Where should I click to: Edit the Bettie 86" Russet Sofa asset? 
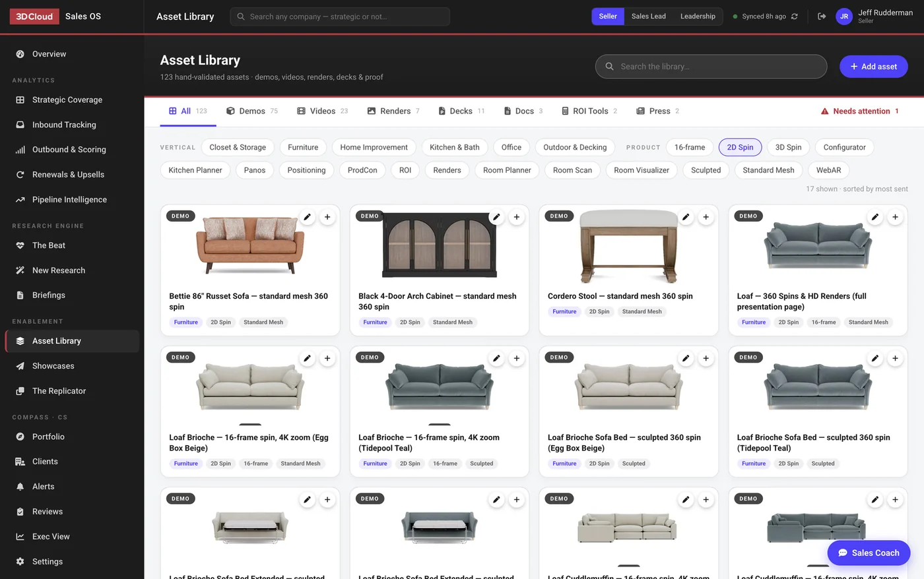[x=307, y=217]
